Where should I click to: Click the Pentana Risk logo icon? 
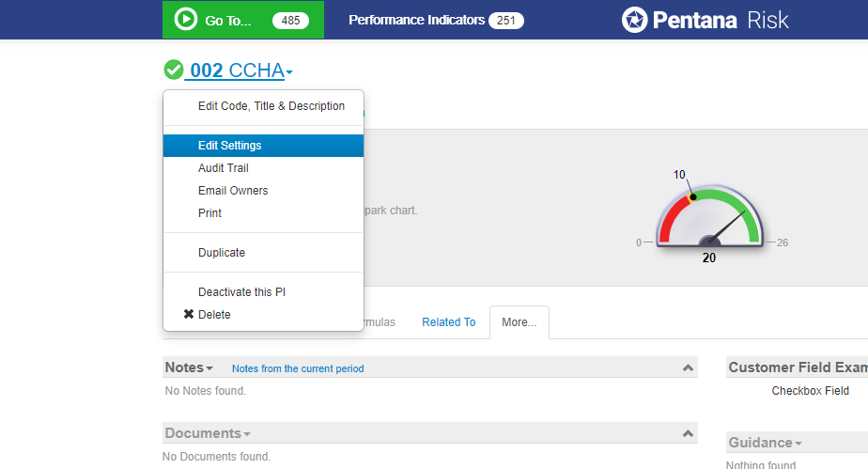click(x=634, y=20)
